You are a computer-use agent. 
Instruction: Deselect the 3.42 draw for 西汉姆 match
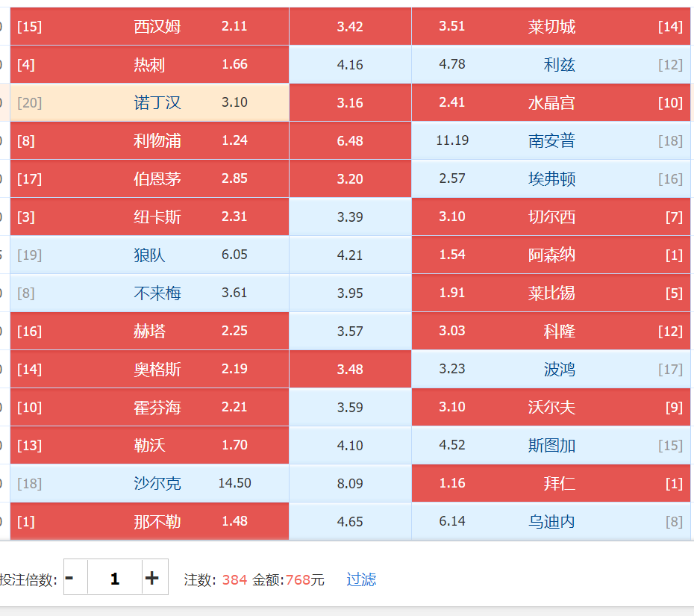pyautogui.click(x=350, y=27)
